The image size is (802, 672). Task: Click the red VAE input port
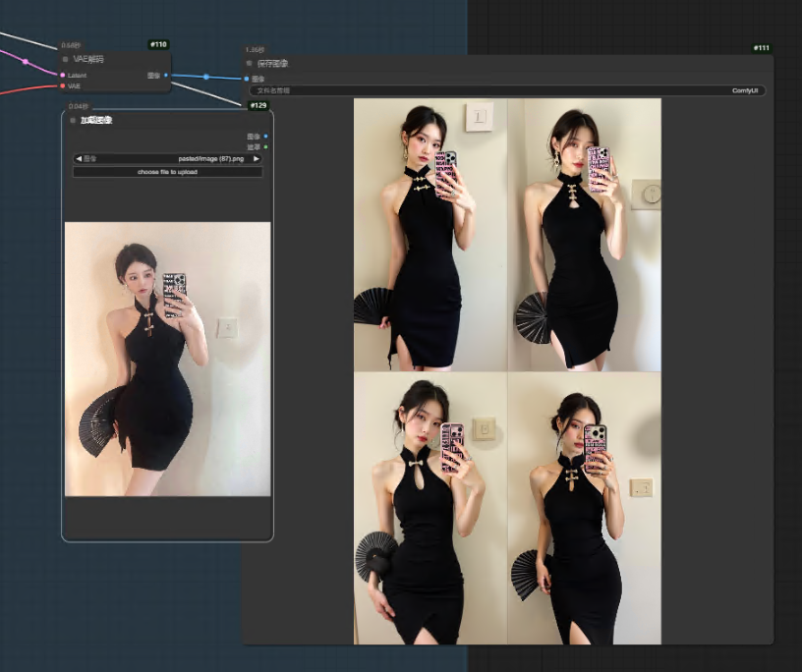63,85
